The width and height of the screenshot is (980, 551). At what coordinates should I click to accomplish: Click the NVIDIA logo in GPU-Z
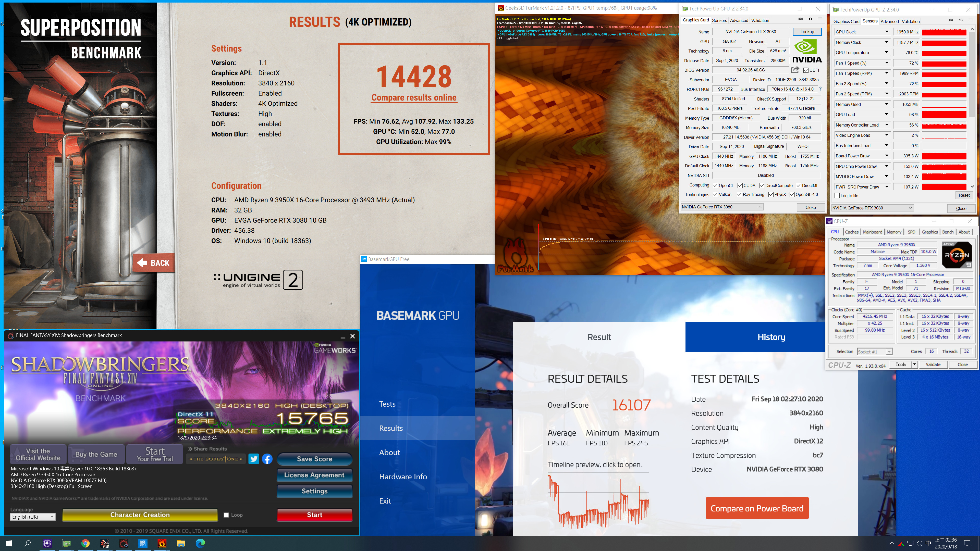point(806,51)
